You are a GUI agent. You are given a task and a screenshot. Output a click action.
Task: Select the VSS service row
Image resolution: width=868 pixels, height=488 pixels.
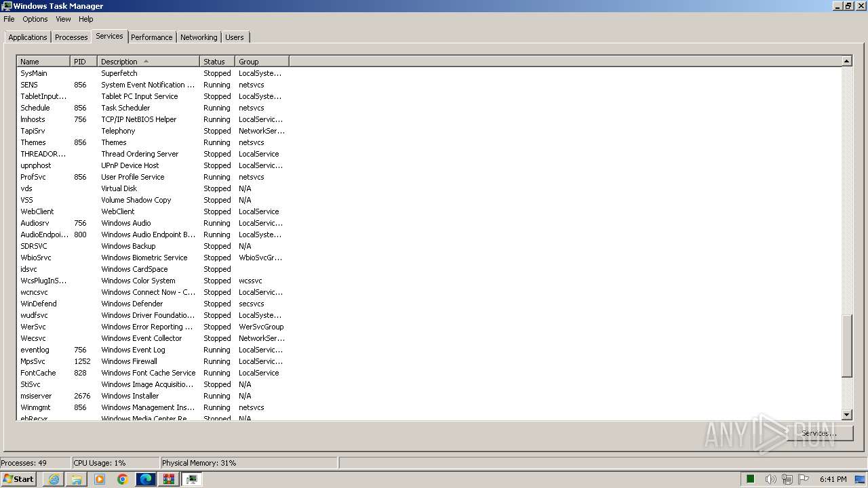click(153, 200)
